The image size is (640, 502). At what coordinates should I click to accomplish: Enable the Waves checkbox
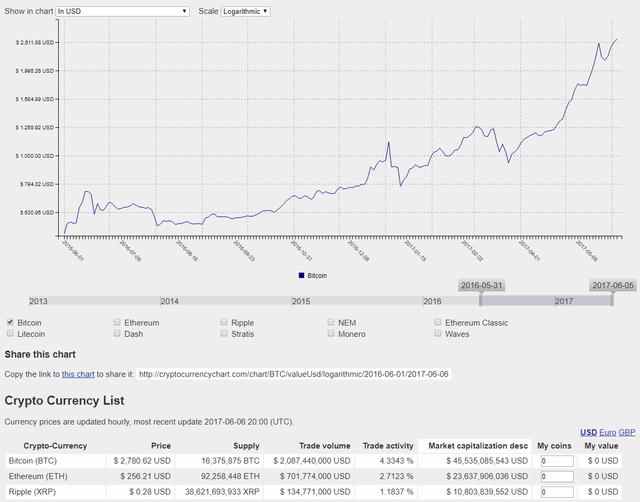pos(438,333)
